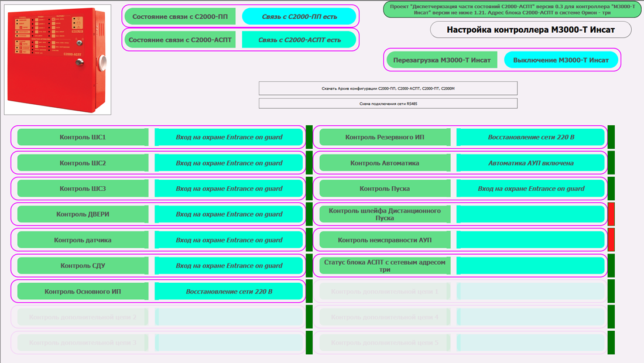This screenshot has height=363, width=644.
Task: Select the Контроль ШС1 label
Action: (83, 137)
